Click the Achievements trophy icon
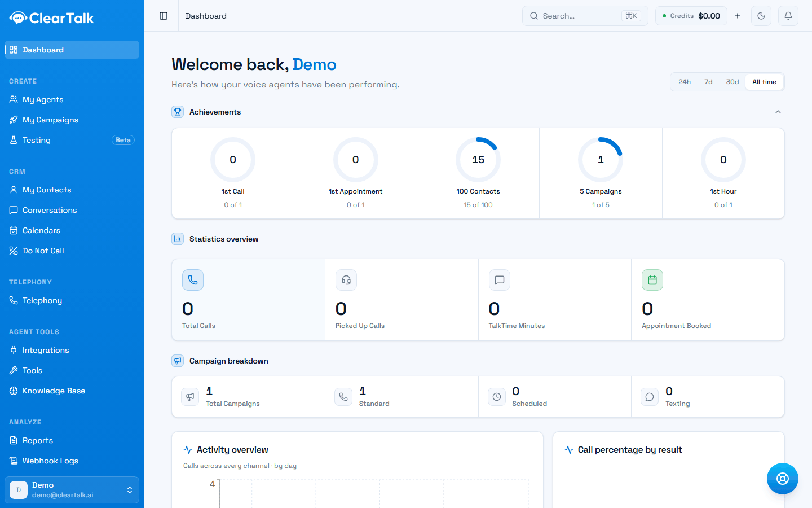 pyautogui.click(x=178, y=112)
